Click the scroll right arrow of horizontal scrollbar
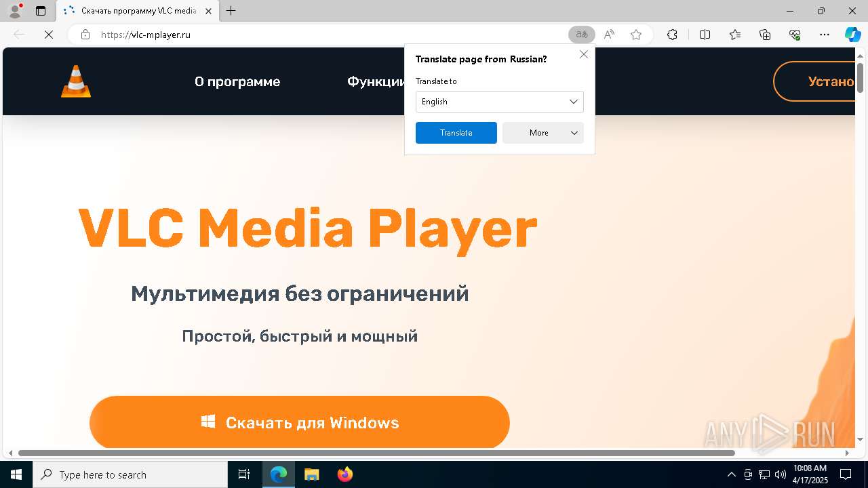868x488 pixels. pyautogui.click(x=847, y=453)
